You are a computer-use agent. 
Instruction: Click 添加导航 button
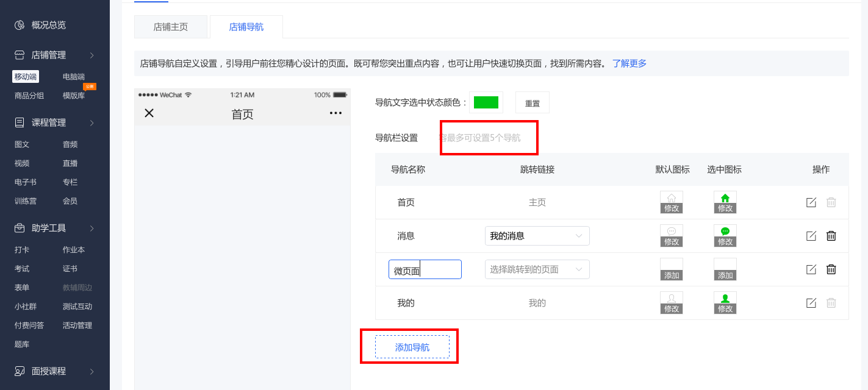(412, 347)
